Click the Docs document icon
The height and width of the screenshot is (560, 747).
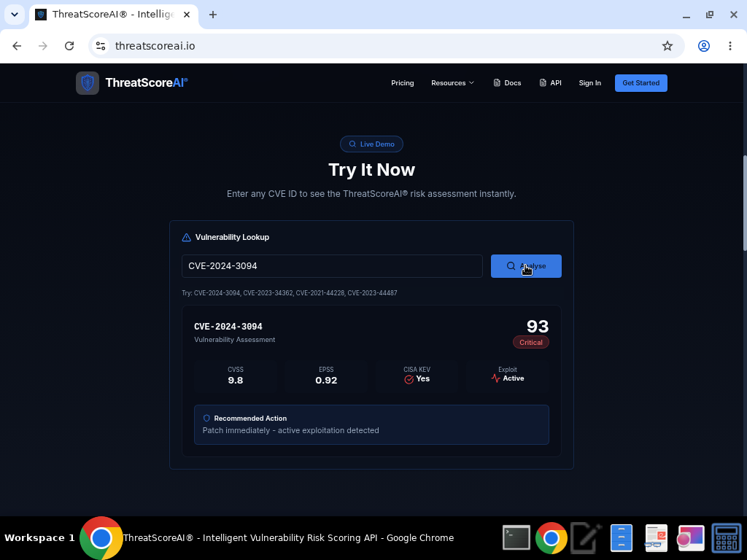coord(497,83)
